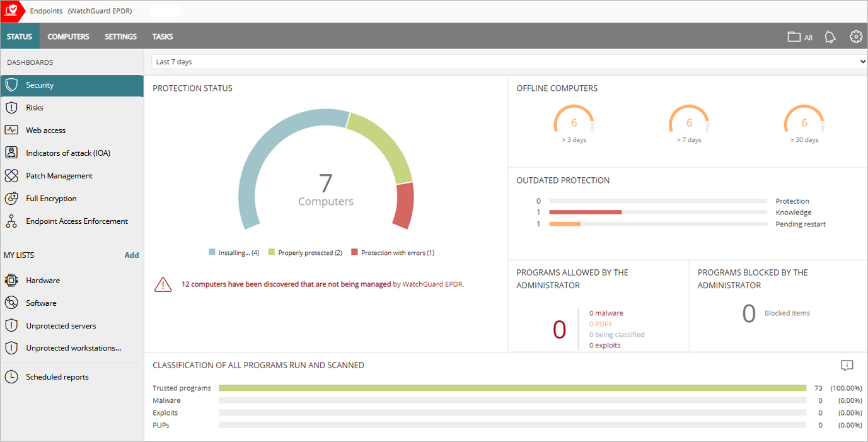Select the Security dashboard icon
The width and height of the screenshot is (868, 442).
pos(13,84)
